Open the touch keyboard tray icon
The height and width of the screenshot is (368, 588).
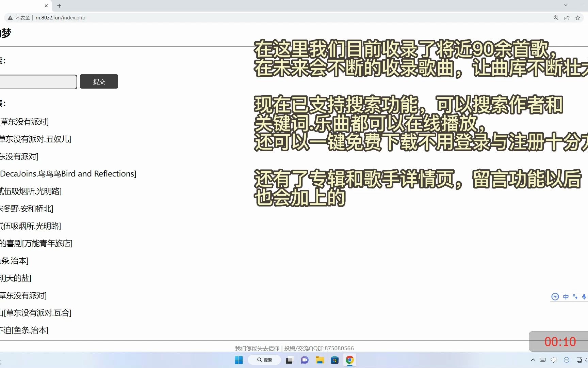click(x=543, y=360)
